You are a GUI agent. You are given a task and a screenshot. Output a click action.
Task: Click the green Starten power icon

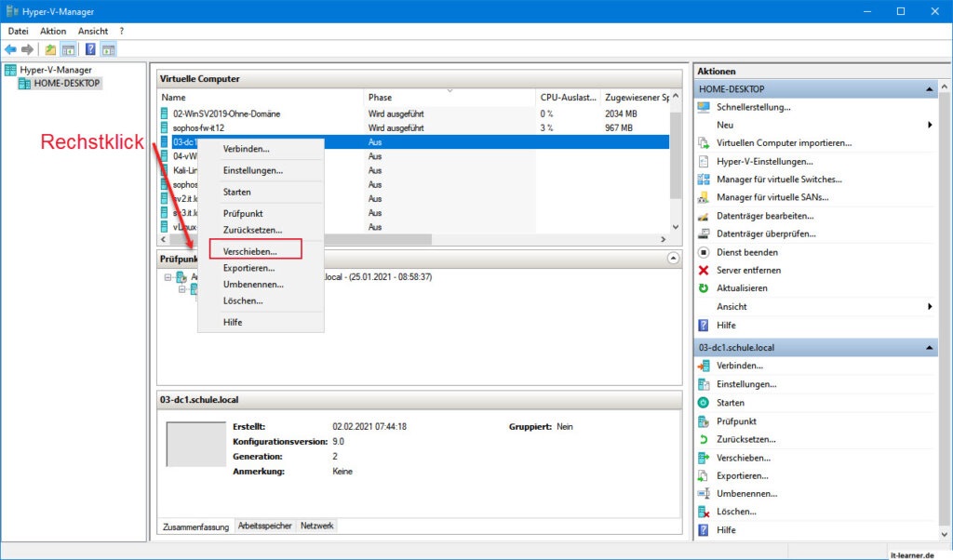click(704, 403)
